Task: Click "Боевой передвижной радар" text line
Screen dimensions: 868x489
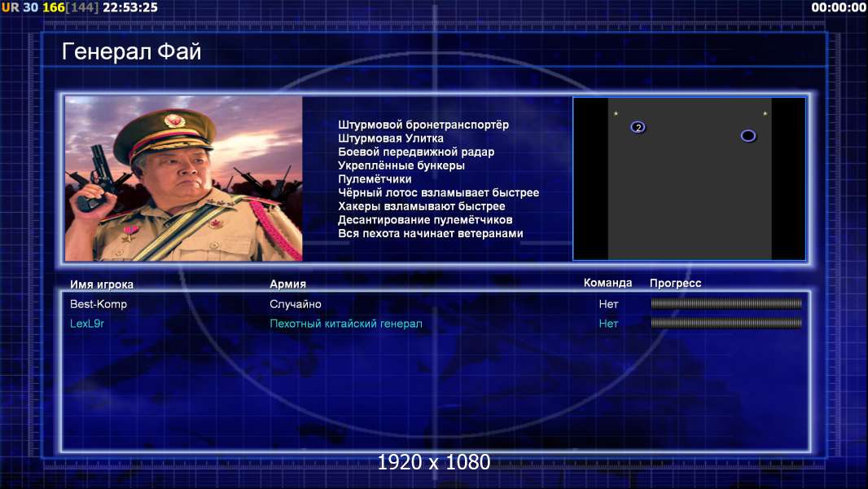Action: 416,152
